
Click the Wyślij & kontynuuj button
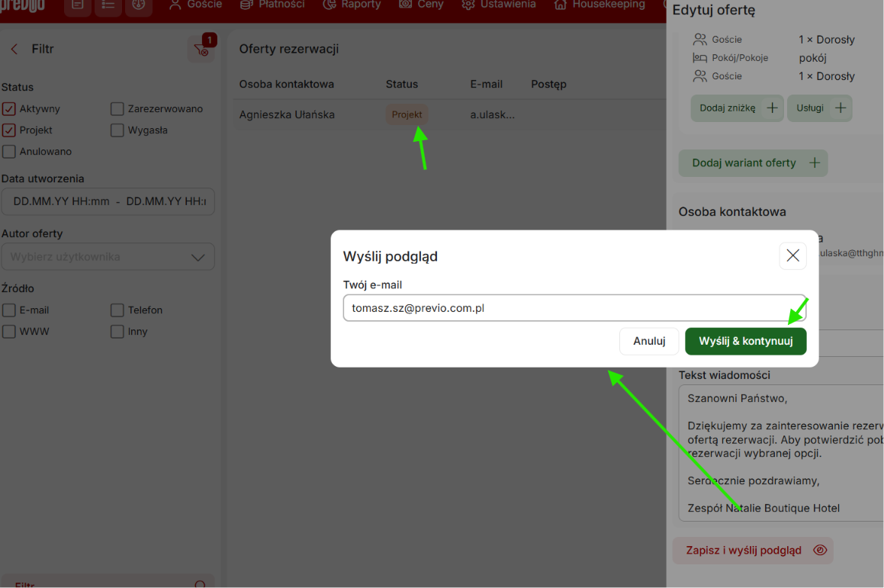point(745,341)
